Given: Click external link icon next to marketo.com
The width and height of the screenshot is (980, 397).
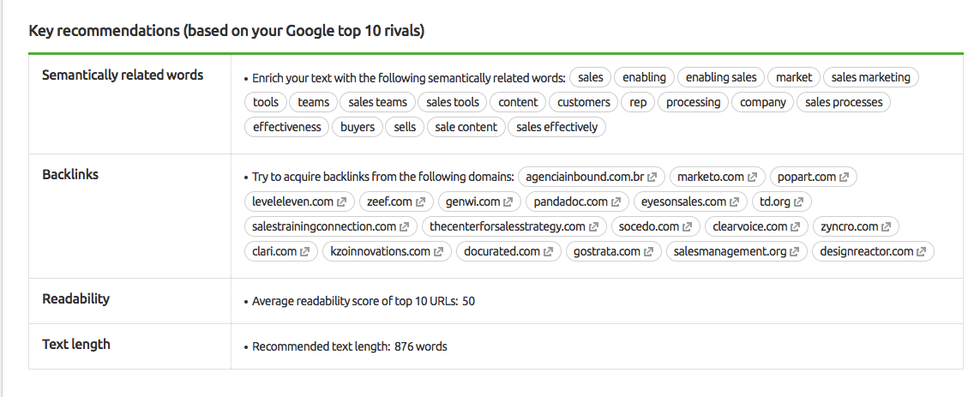Looking at the screenshot, I should (752, 177).
